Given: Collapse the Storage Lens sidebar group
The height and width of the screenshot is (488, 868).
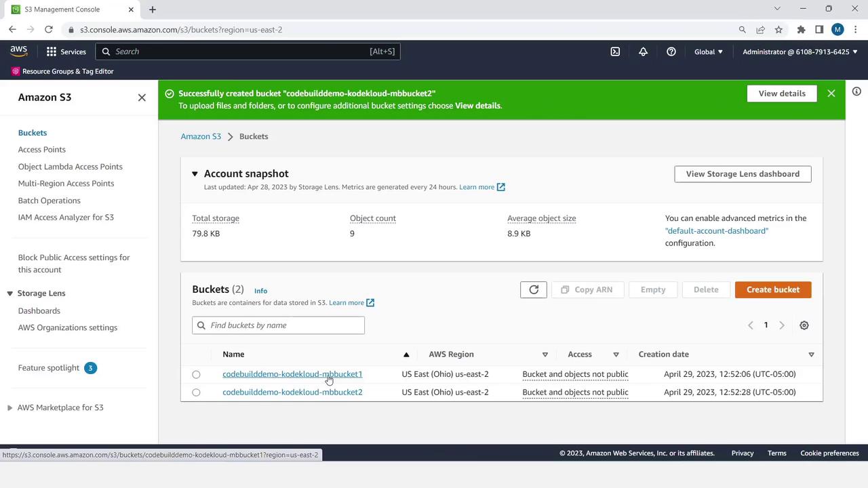Looking at the screenshot, I should point(9,293).
